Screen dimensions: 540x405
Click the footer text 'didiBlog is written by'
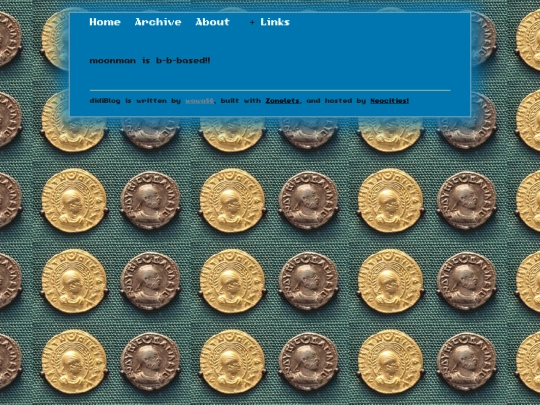(135, 101)
